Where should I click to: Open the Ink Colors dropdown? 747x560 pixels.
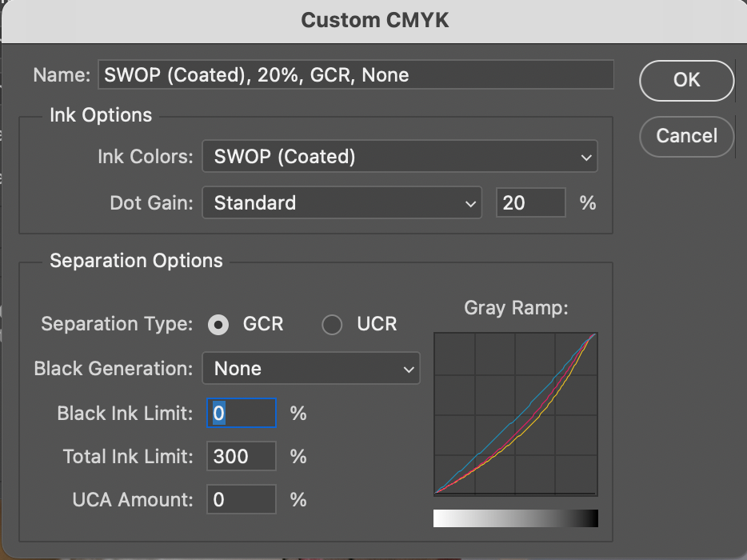pyautogui.click(x=399, y=157)
